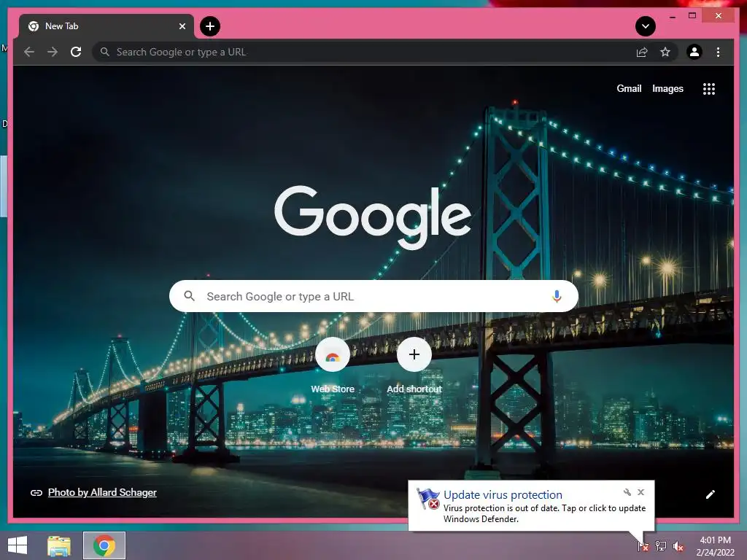
Task: Open the Google apps grid
Action: 709,88
